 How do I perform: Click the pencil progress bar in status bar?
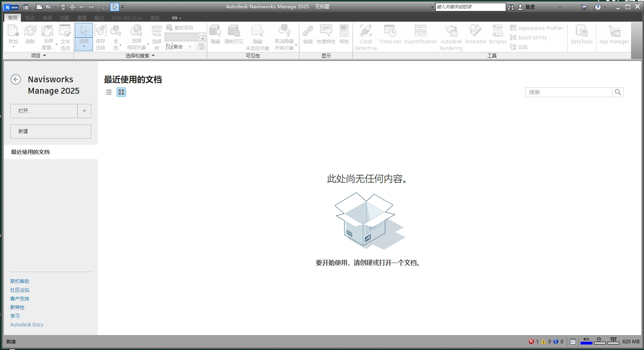point(586,341)
